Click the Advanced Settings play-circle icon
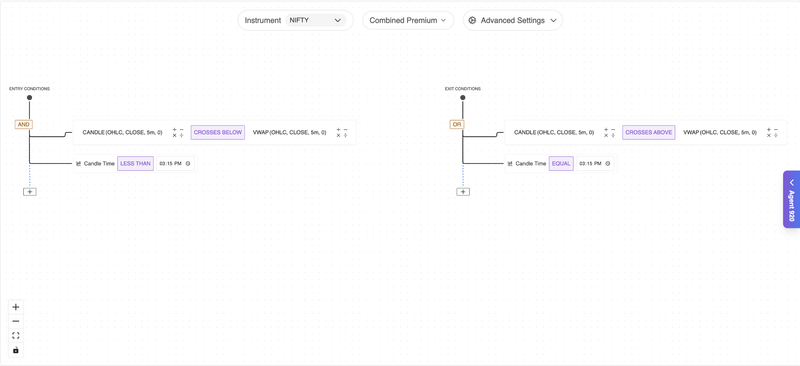This screenshot has height=366, width=800. pyautogui.click(x=472, y=20)
